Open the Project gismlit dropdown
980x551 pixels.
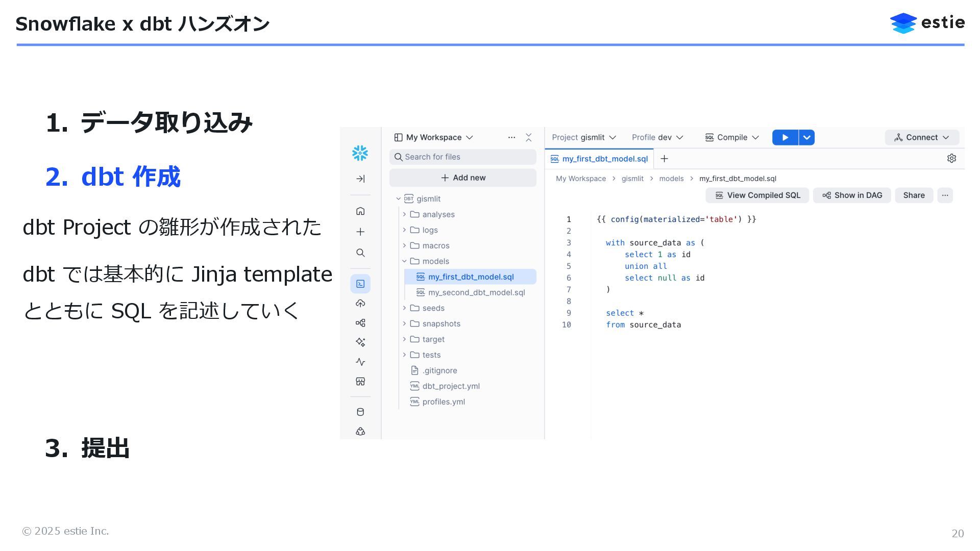pyautogui.click(x=584, y=137)
